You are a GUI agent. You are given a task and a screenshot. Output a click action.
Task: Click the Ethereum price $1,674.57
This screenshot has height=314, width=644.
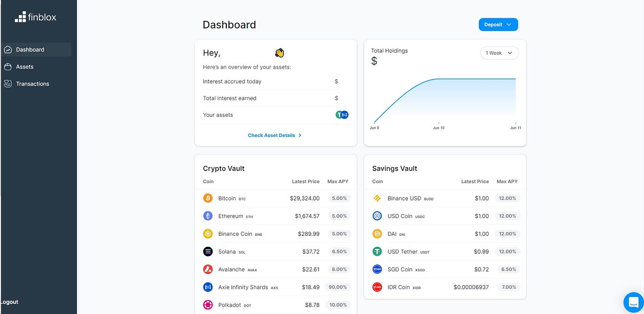point(307,216)
